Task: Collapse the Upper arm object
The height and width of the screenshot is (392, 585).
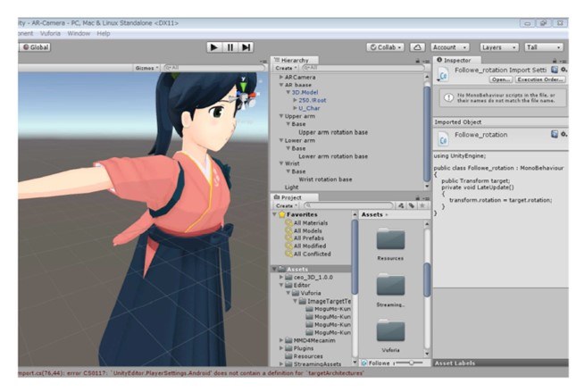Action: point(281,116)
